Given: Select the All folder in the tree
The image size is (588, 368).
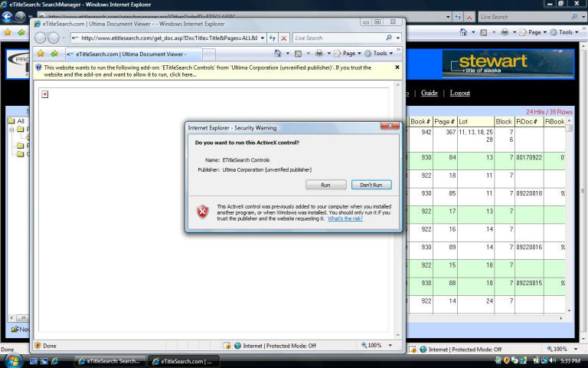Looking at the screenshot, I should (17, 121).
